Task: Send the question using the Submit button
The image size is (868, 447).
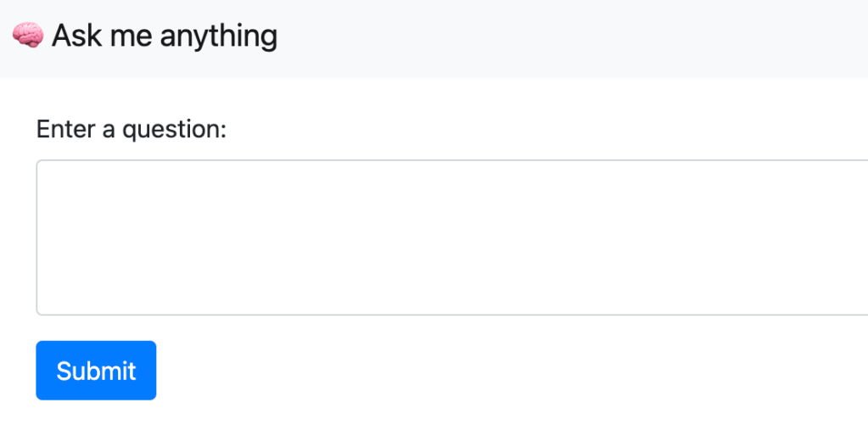Action: coord(96,371)
